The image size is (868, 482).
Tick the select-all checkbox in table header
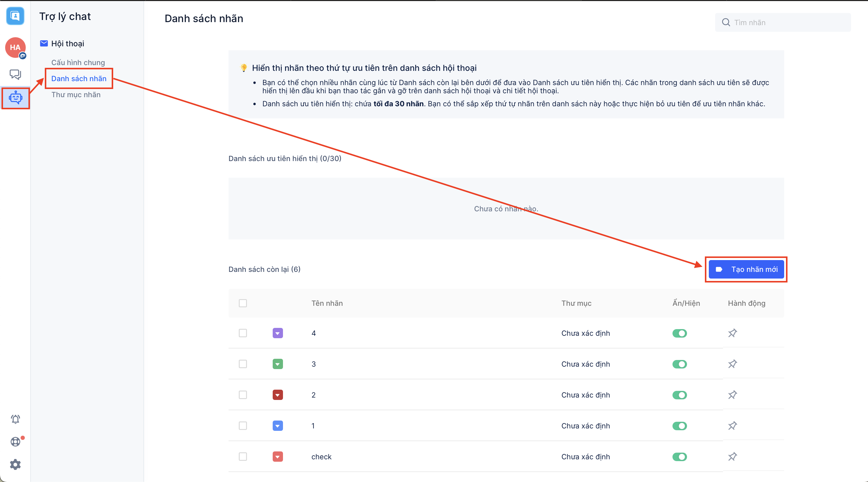tap(243, 303)
